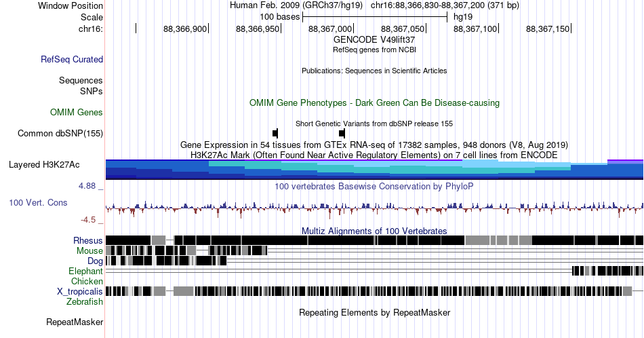This screenshot has width=644, height=338.
Task: Click the Rhesus alignment row label
Action: pos(88,240)
